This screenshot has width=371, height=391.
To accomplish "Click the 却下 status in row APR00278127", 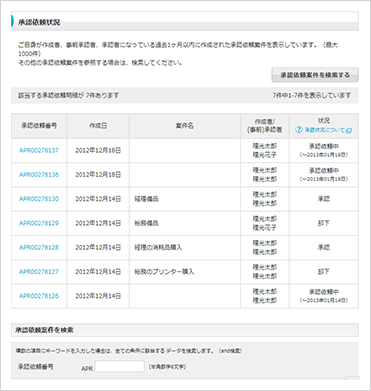I will [x=324, y=272].
